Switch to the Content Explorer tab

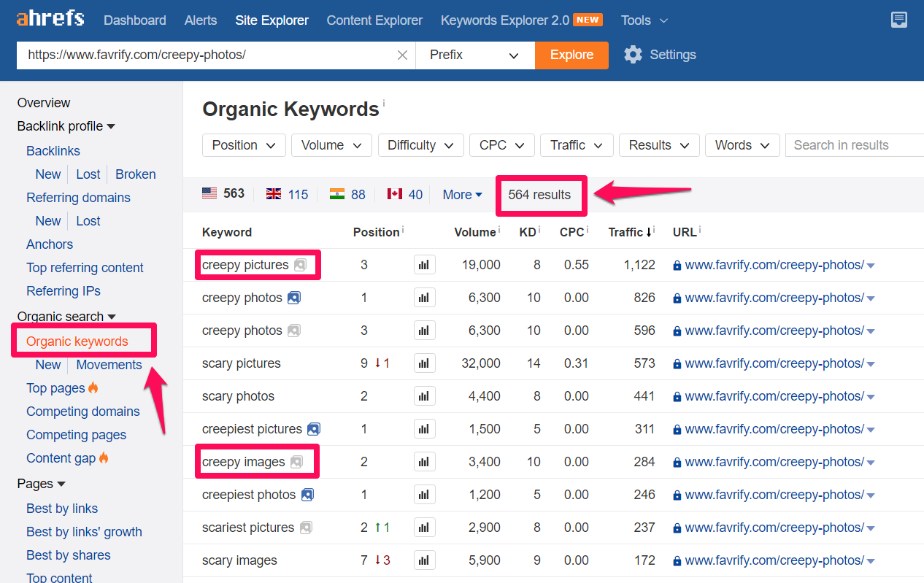374,20
